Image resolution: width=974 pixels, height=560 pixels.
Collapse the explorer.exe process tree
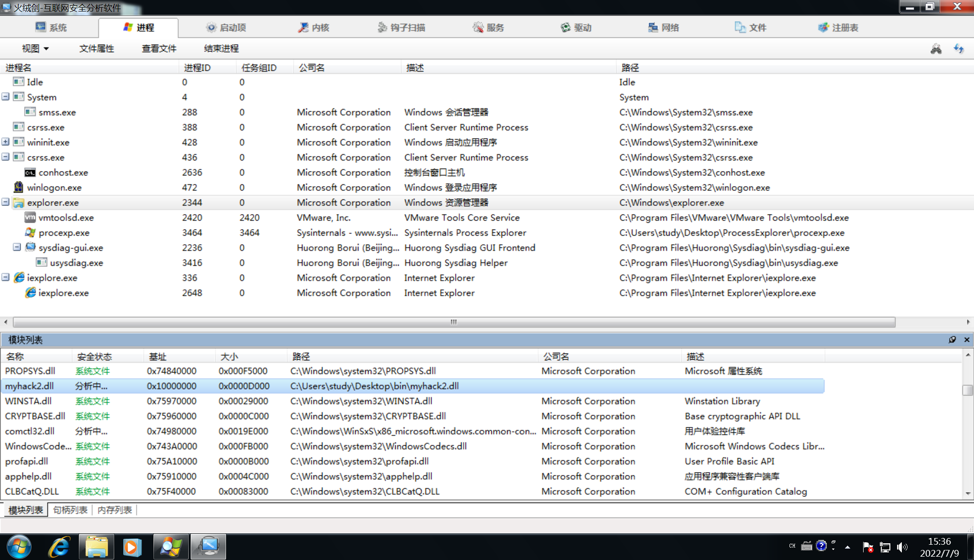5,203
